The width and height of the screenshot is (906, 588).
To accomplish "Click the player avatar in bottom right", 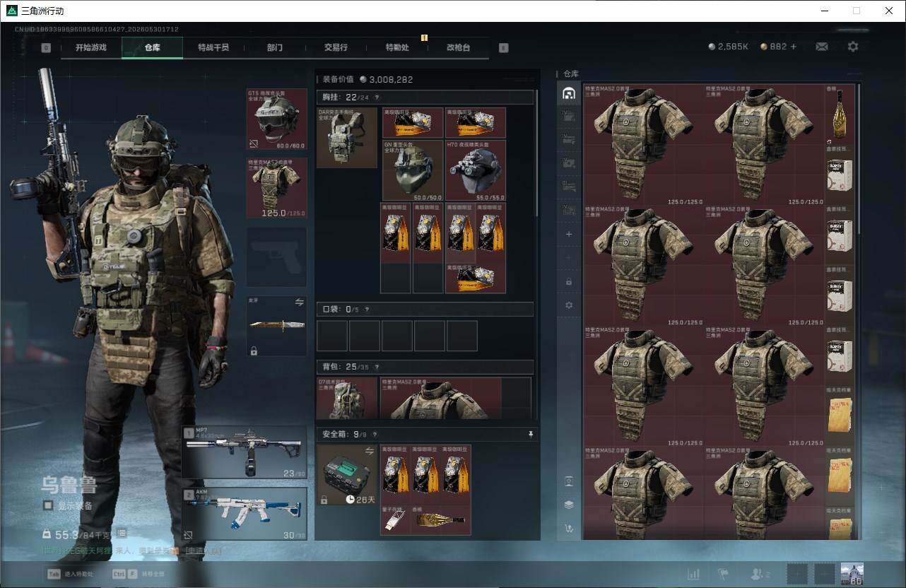I will tap(852, 574).
